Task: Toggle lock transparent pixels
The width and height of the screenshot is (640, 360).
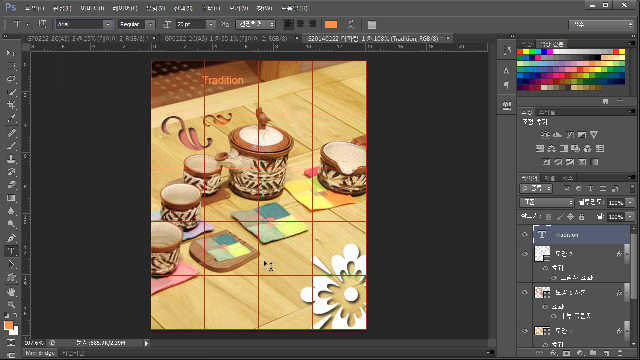Action: coord(549,217)
